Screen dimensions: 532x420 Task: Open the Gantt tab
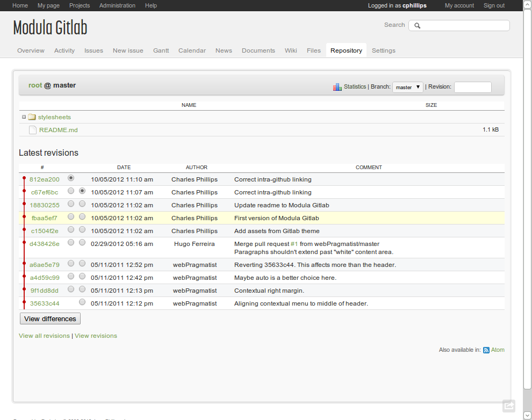[x=161, y=50]
